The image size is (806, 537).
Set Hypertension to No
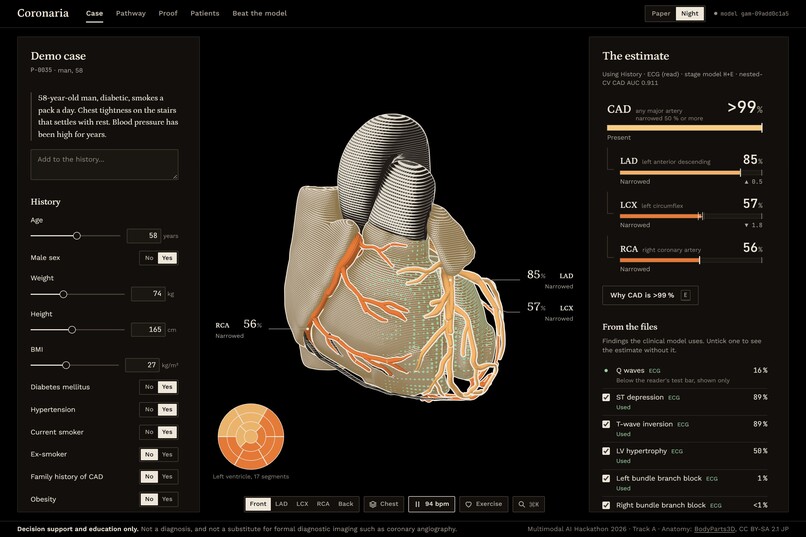(149, 410)
